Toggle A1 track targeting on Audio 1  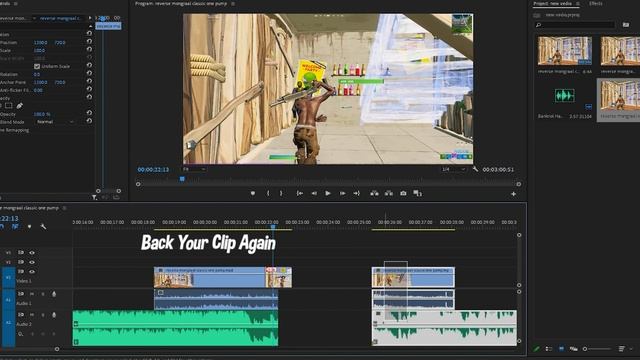[x=9, y=300]
